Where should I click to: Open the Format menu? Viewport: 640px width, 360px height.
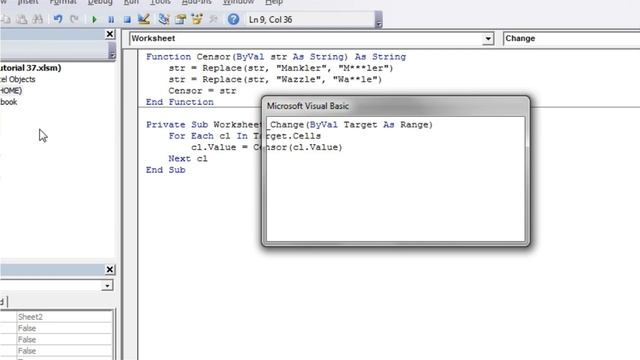[x=63, y=2]
